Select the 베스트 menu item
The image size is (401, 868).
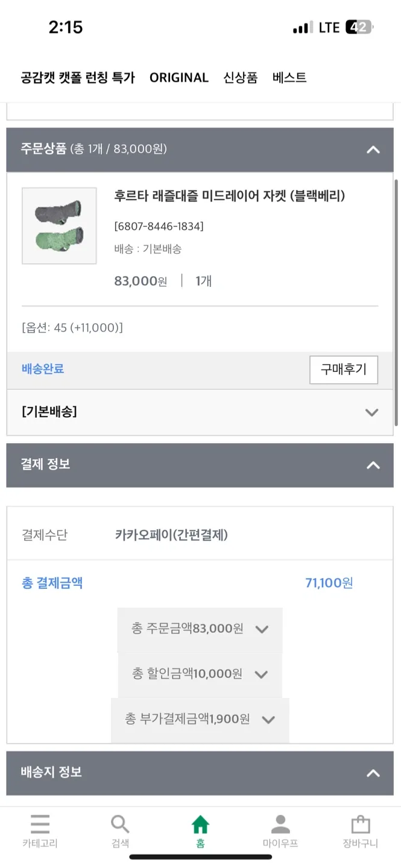(289, 78)
